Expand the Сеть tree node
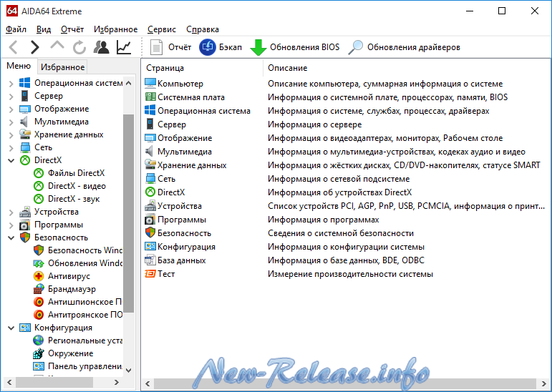This screenshot has height=392, width=552. click(11, 148)
